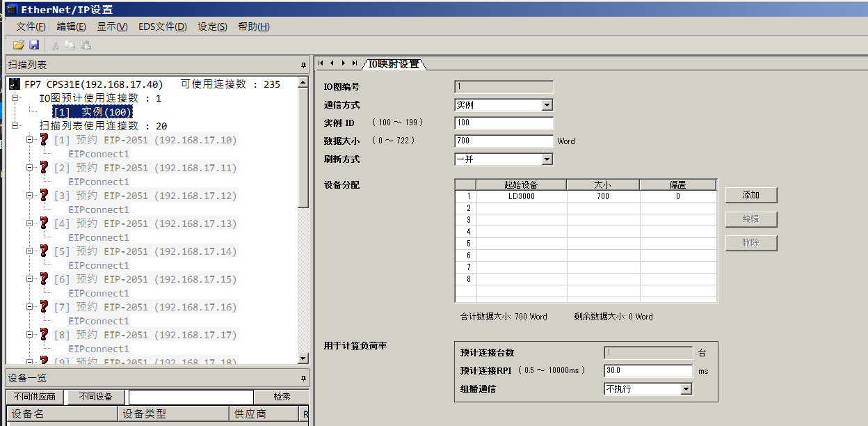Toggle the 不同供应商 filter button
Screen dimensions: 868x426
tap(35, 397)
